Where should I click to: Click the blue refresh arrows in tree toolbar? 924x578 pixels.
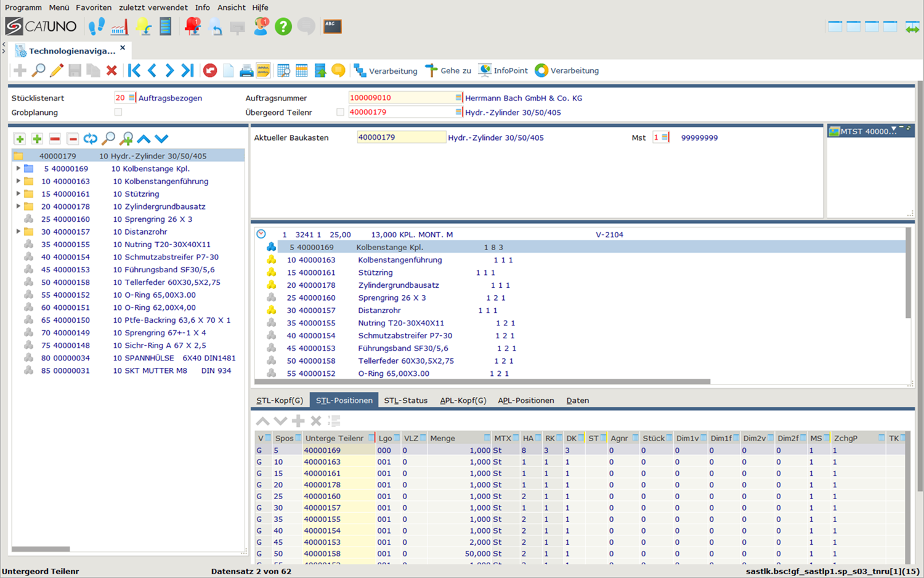(91, 139)
